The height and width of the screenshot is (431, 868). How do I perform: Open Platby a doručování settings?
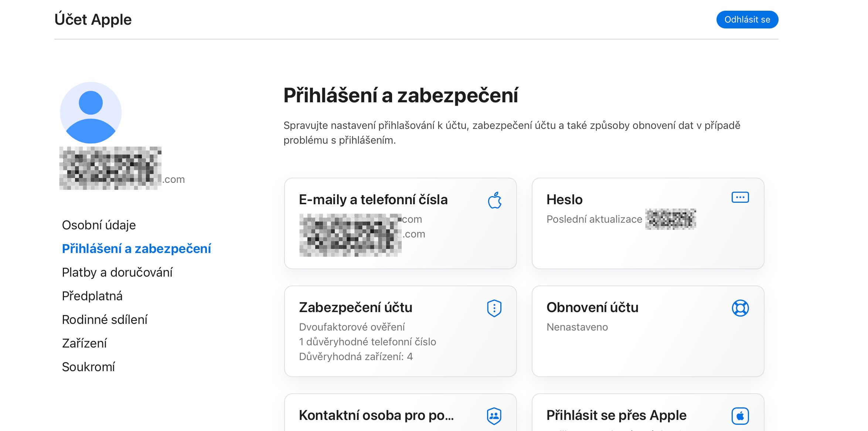[118, 273]
